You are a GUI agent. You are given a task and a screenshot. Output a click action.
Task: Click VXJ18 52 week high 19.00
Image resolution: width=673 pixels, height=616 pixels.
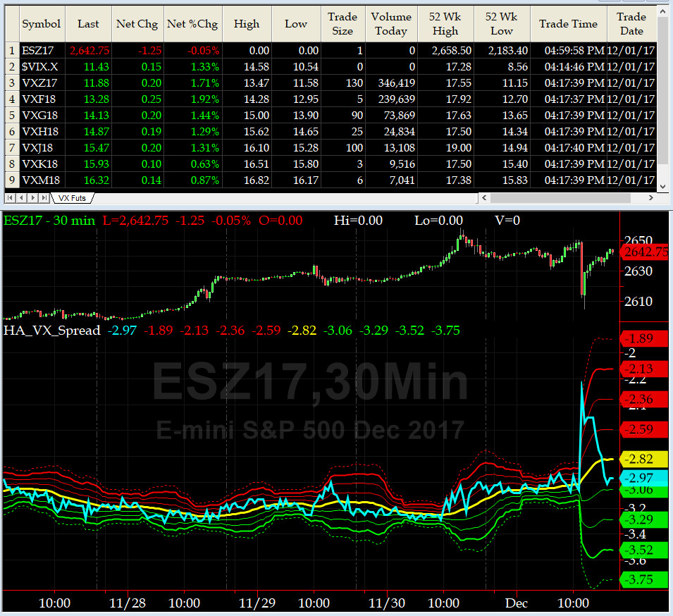click(x=446, y=148)
